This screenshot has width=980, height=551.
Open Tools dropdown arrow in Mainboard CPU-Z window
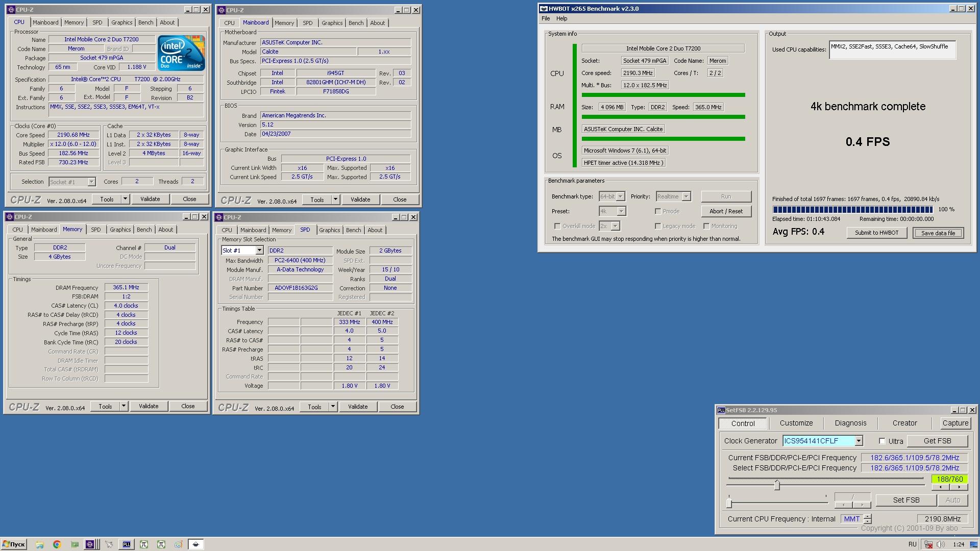pyautogui.click(x=335, y=200)
